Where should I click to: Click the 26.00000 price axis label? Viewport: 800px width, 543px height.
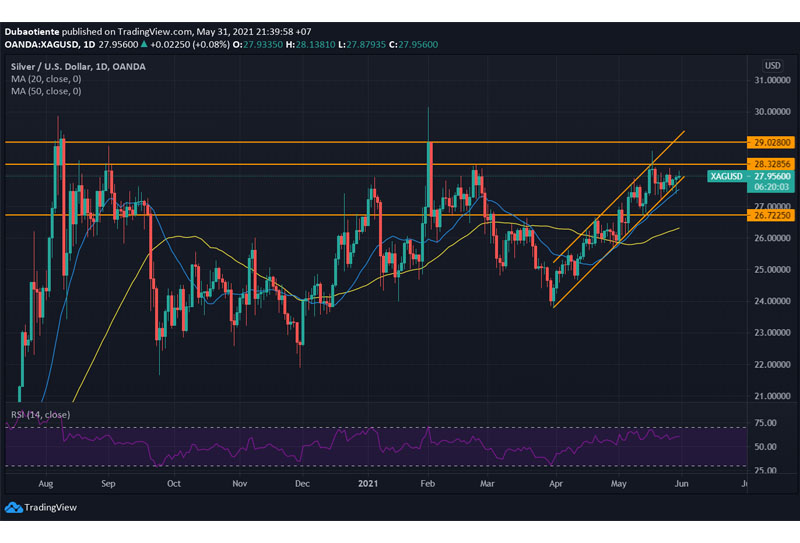coord(772,238)
